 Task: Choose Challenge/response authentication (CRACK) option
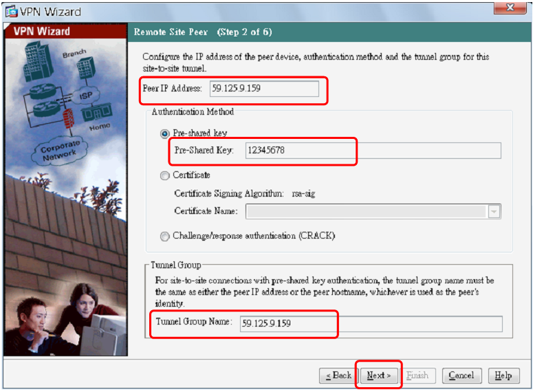pyautogui.click(x=164, y=237)
